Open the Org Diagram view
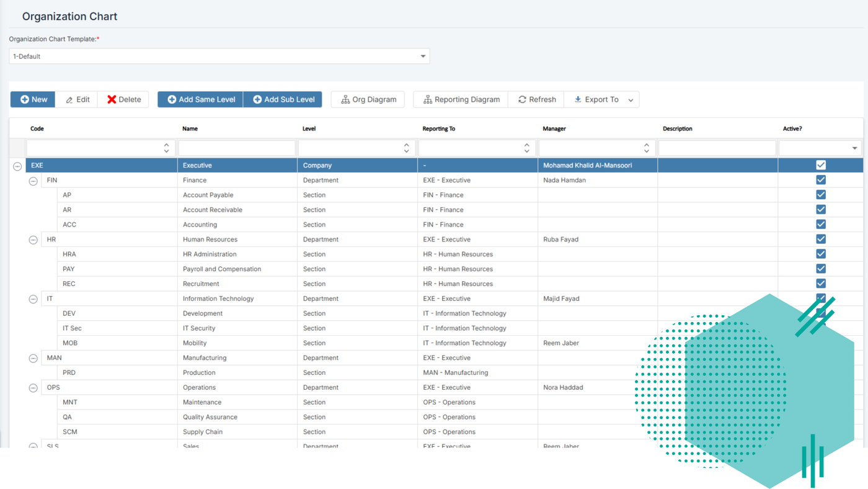 (368, 99)
